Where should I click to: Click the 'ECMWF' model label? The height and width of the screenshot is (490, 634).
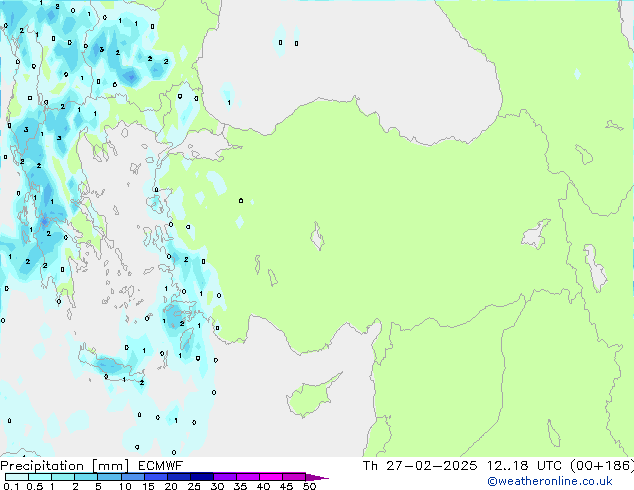[x=160, y=466]
